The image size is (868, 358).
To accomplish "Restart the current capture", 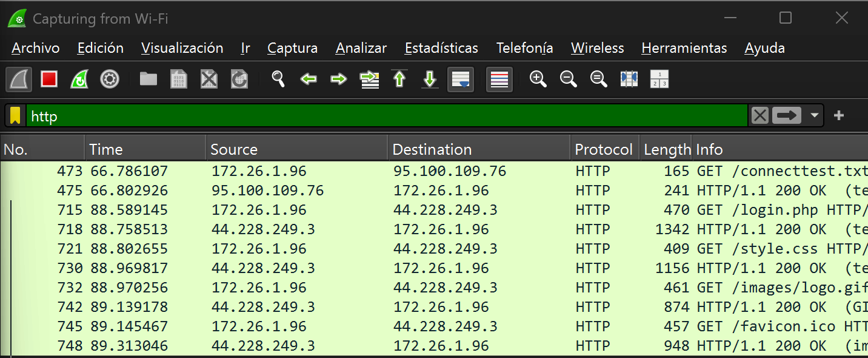I will [x=79, y=79].
